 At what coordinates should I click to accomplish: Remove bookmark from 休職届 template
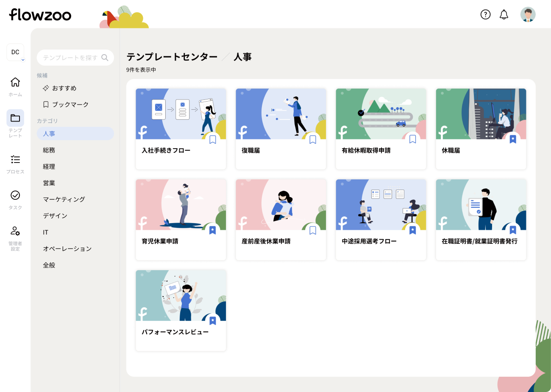coord(513,139)
